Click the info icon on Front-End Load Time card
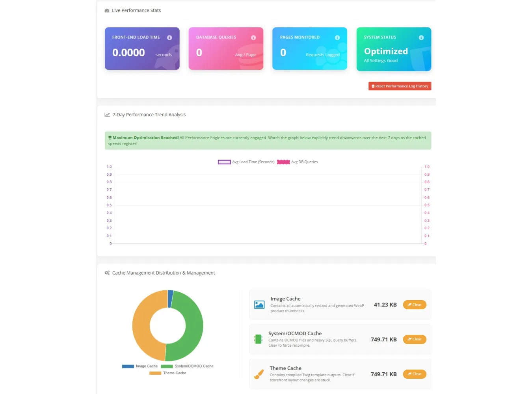 pos(169,37)
